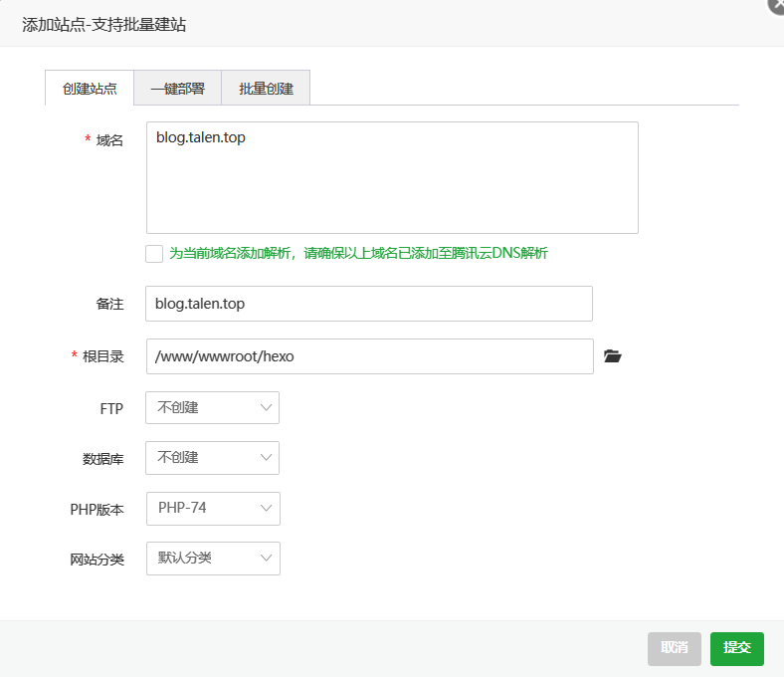
Task: Focus the 域名 text area containing blog.talen.top
Action: (392, 178)
